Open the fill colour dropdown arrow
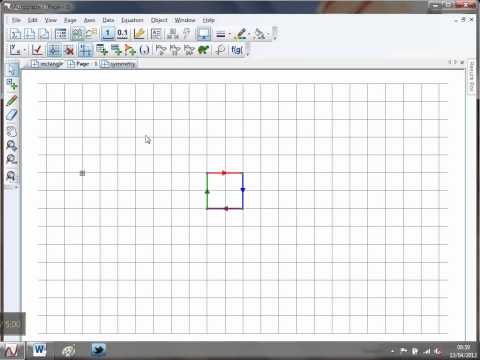Image resolution: width=480 pixels, height=360 pixels. click(268, 34)
